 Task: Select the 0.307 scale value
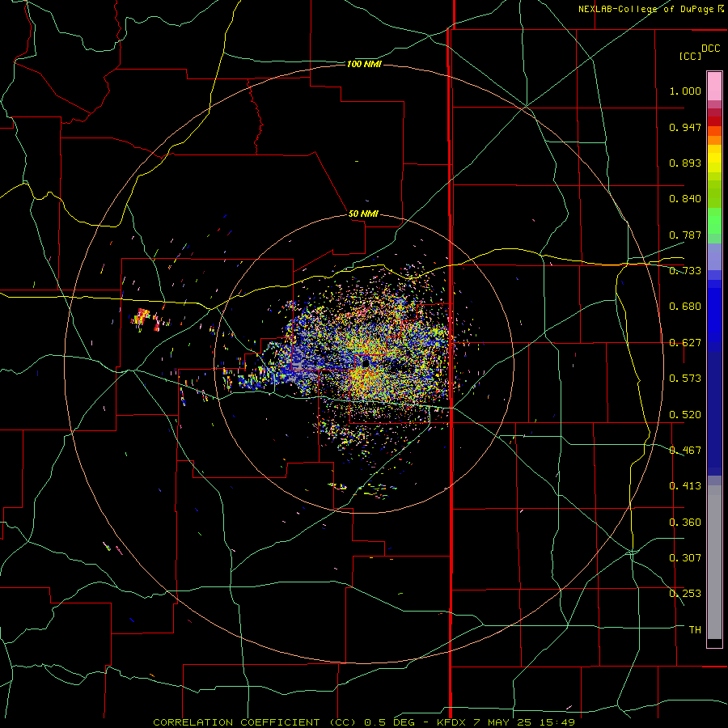685,558
